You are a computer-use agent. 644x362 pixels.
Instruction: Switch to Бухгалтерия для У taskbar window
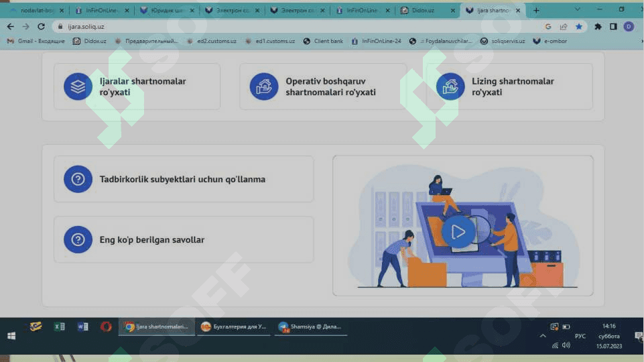tap(234, 326)
